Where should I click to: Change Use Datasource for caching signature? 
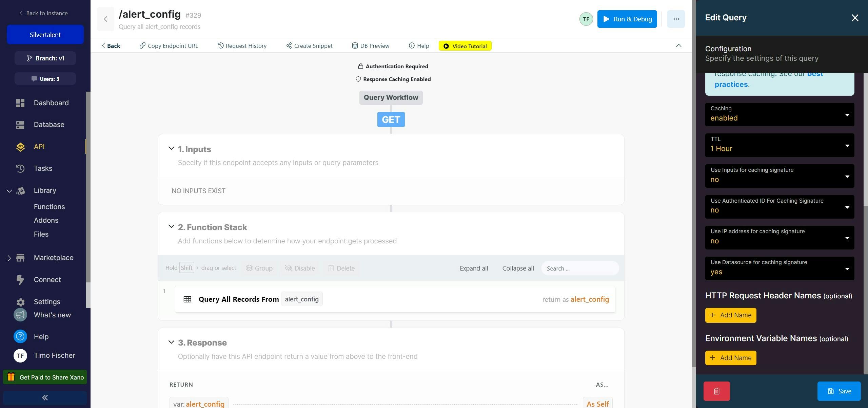coord(779,268)
